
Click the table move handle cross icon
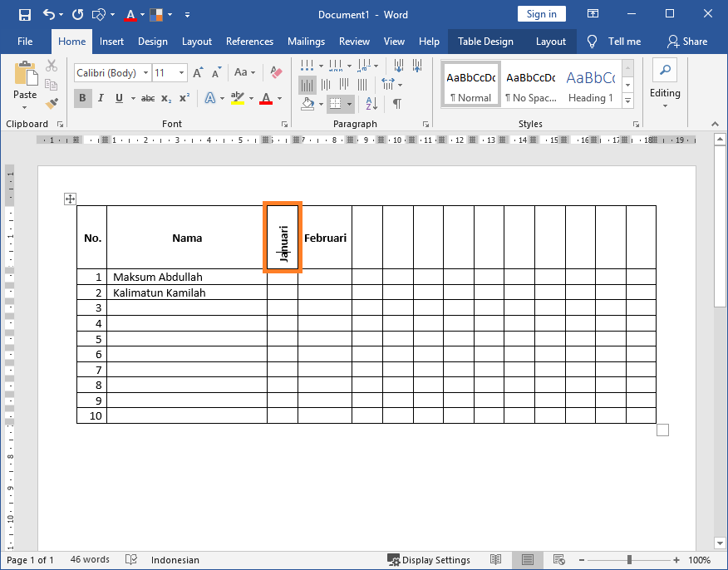70,199
